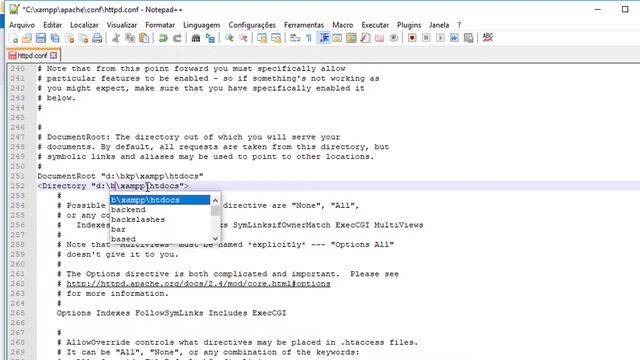Open the Document Map icon
The width and height of the screenshot is (640, 360).
pos(351,38)
